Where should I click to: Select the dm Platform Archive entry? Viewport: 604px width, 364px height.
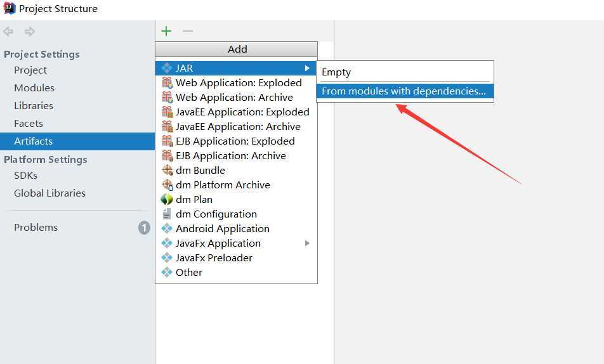(236, 185)
